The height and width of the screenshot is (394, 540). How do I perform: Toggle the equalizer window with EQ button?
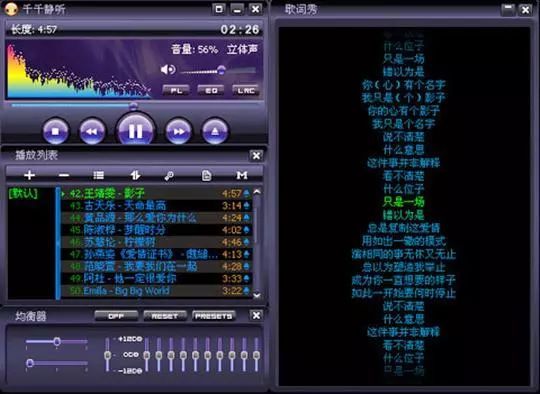coord(211,90)
